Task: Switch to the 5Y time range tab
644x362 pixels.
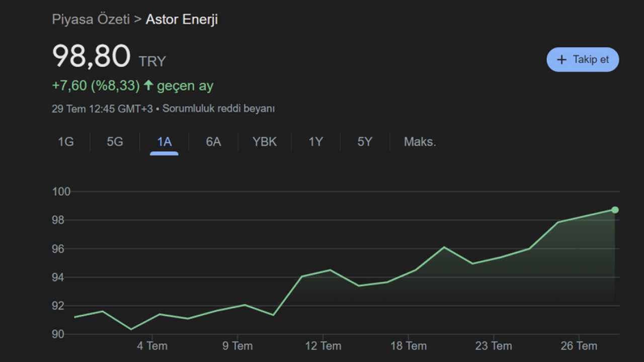Action: coord(365,142)
